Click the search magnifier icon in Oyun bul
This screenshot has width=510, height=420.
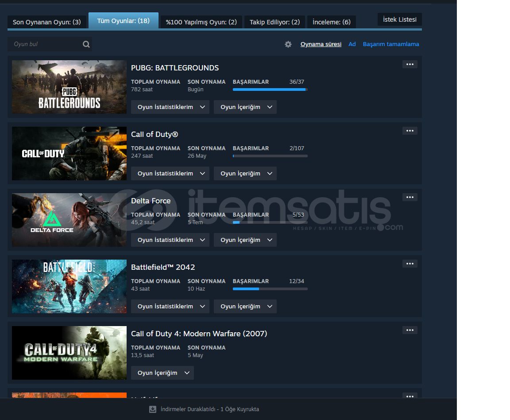pos(86,44)
